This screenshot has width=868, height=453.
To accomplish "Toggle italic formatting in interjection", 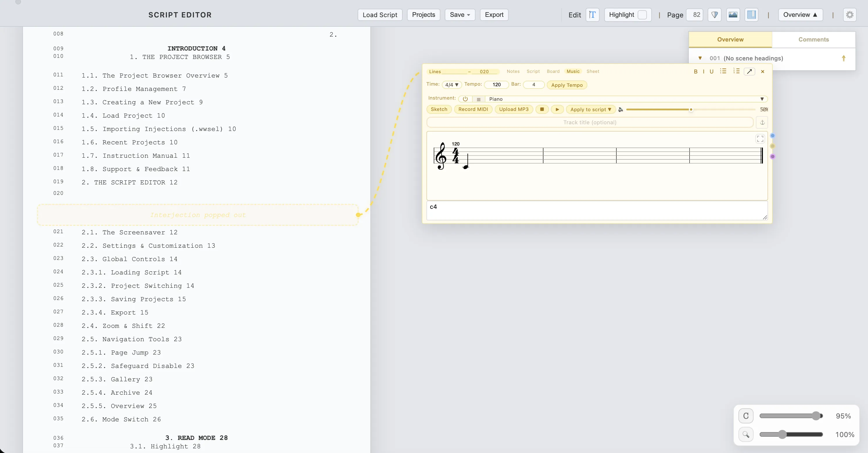I will pos(704,71).
